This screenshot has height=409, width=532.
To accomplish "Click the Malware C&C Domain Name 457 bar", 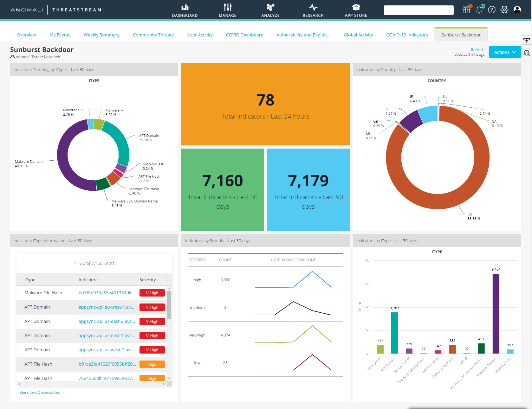I will (481, 348).
